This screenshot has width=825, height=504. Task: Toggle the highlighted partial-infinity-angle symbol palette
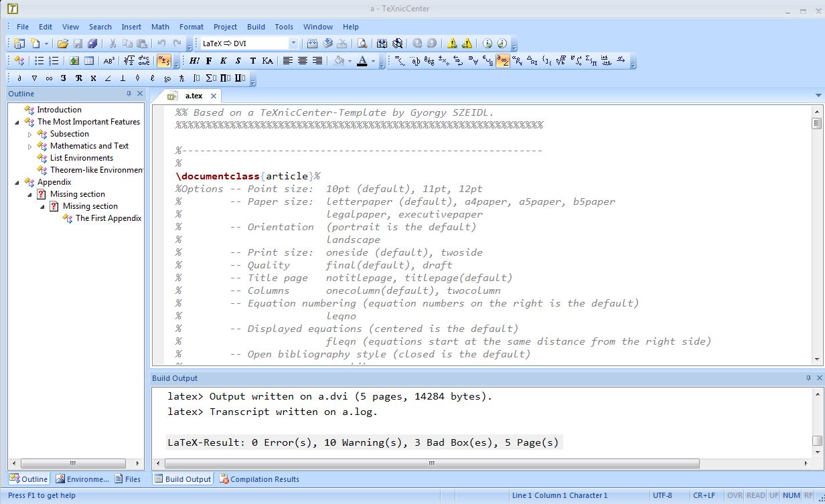coord(502,61)
